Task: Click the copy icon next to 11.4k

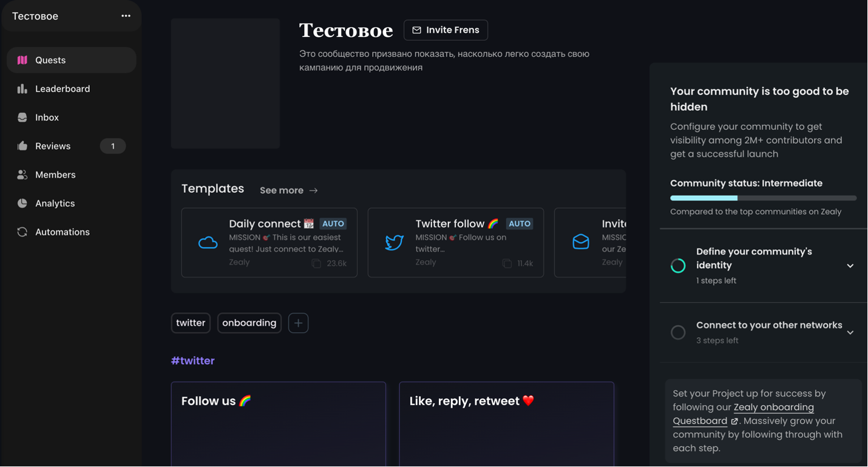Action: point(507,263)
